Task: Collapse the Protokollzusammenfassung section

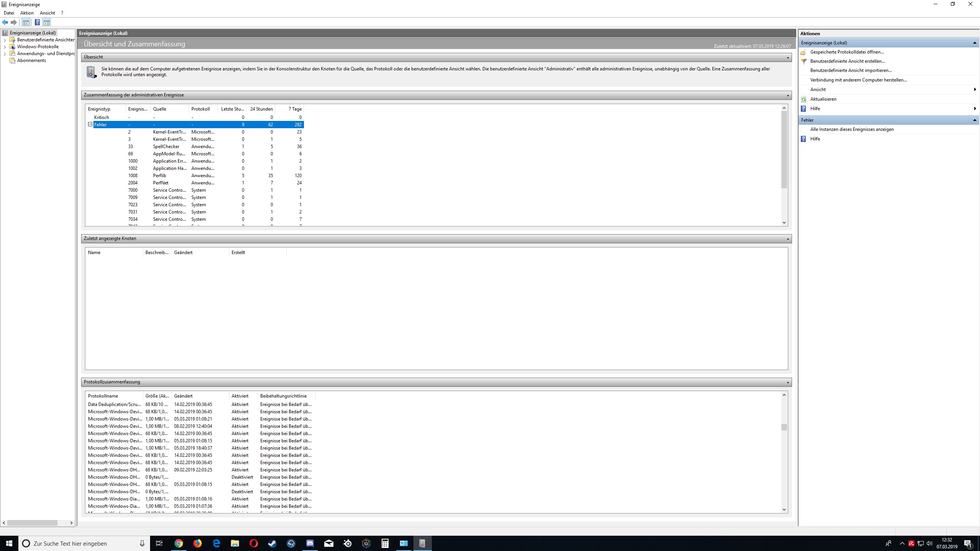Action: click(788, 382)
